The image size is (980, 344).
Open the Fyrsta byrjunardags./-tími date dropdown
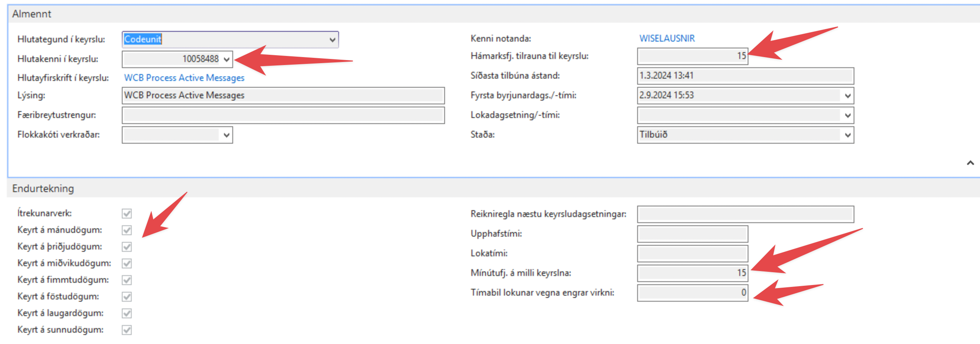click(847, 95)
